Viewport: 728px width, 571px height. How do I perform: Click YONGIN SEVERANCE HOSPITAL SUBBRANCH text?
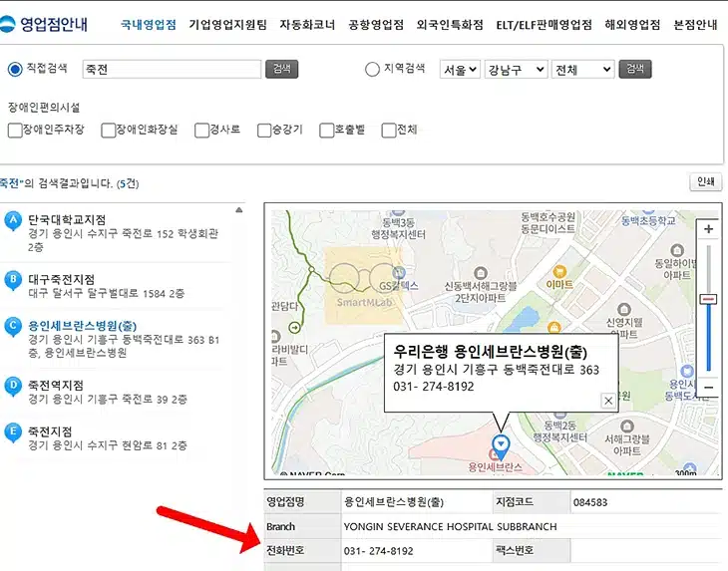[x=450, y=527]
